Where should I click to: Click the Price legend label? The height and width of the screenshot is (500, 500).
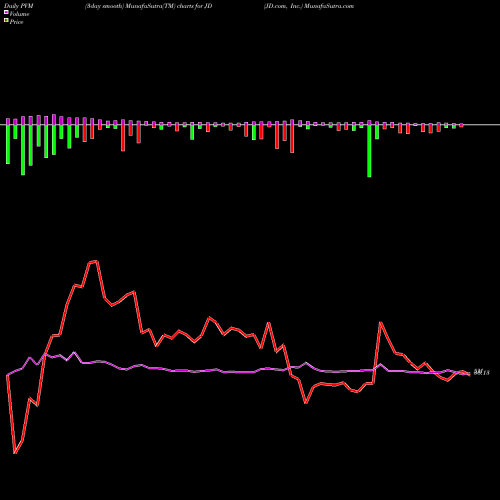pyautogui.click(x=16, y=22)
